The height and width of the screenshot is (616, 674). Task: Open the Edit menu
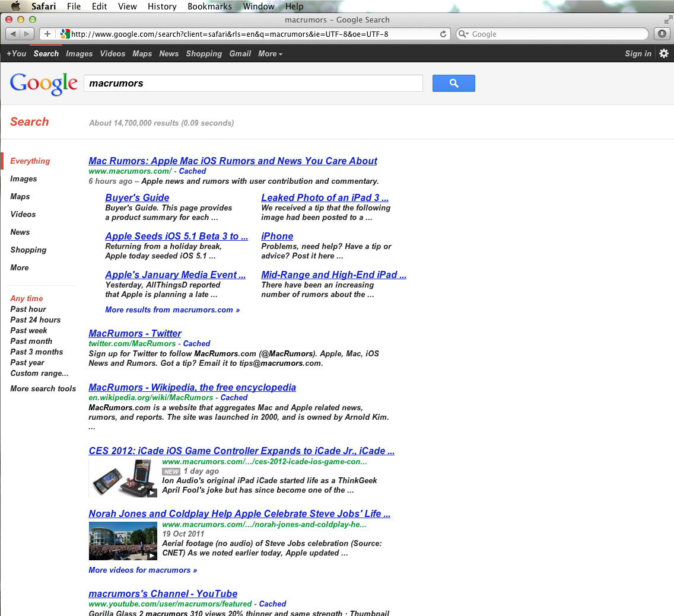click(99, 7)
